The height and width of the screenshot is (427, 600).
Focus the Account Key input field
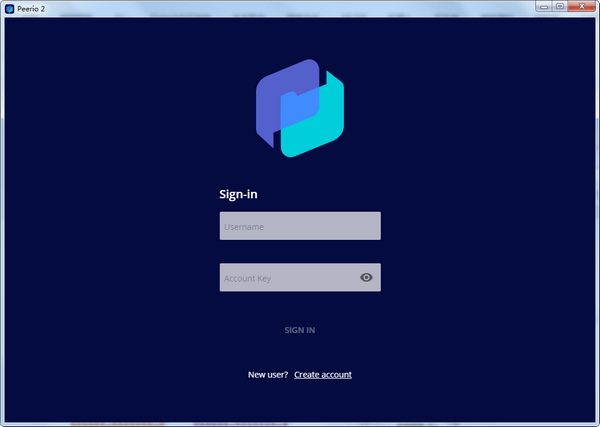coord(285,278)
